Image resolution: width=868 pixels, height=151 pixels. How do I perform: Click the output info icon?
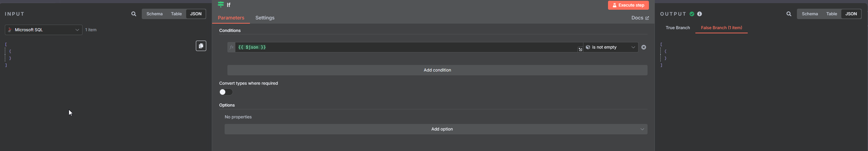click(x=700, y=14)
